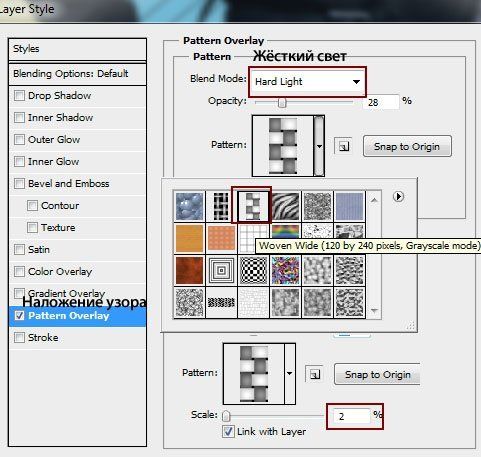Open the Stroke effect settings row
481x457 pixels.
coord(77,338)
